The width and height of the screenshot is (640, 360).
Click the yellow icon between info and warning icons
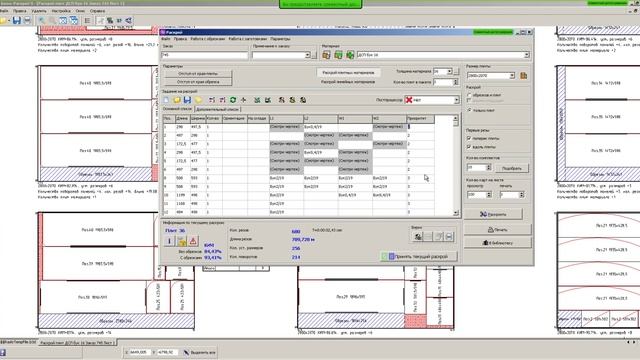[x=181, y=241]
